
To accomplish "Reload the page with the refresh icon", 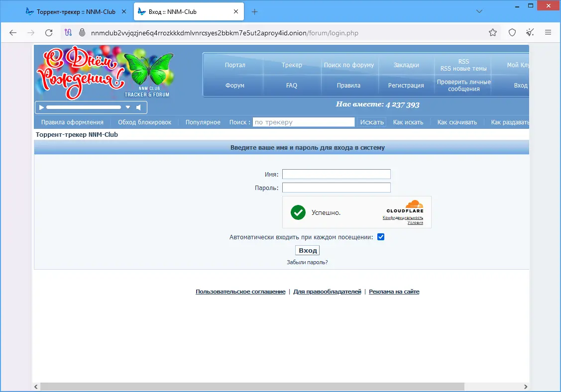I will pyautogui.click(x=49, y=33).
